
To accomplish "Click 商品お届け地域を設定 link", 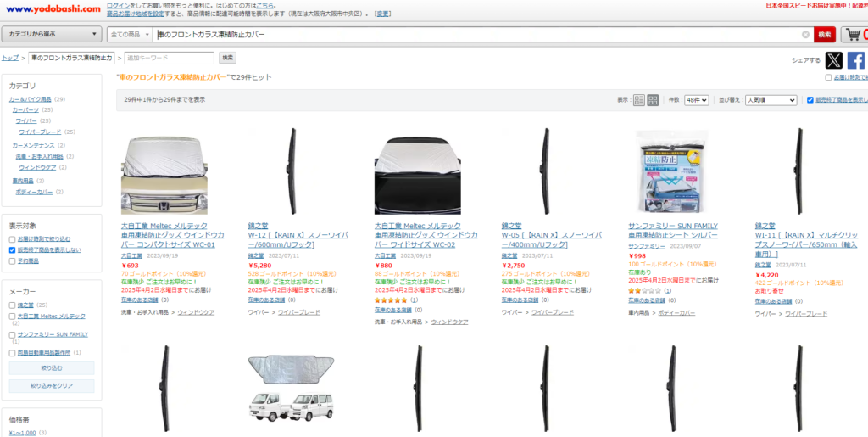I will (136, 14).
